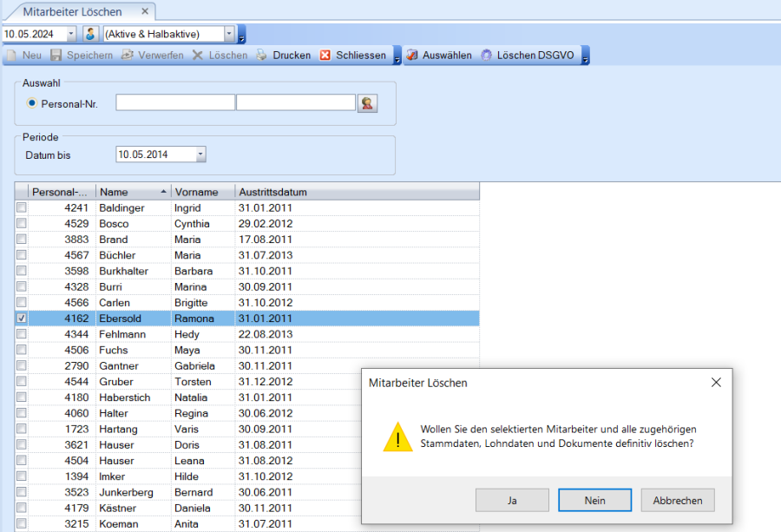Click the Haberstich name cell
Screen dimensions: 781x532
click(134, 397)
